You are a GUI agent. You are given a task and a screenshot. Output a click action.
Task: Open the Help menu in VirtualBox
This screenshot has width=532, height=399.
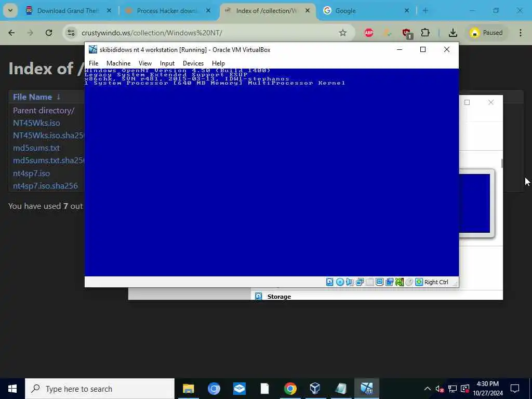click(x=218, y=63)
